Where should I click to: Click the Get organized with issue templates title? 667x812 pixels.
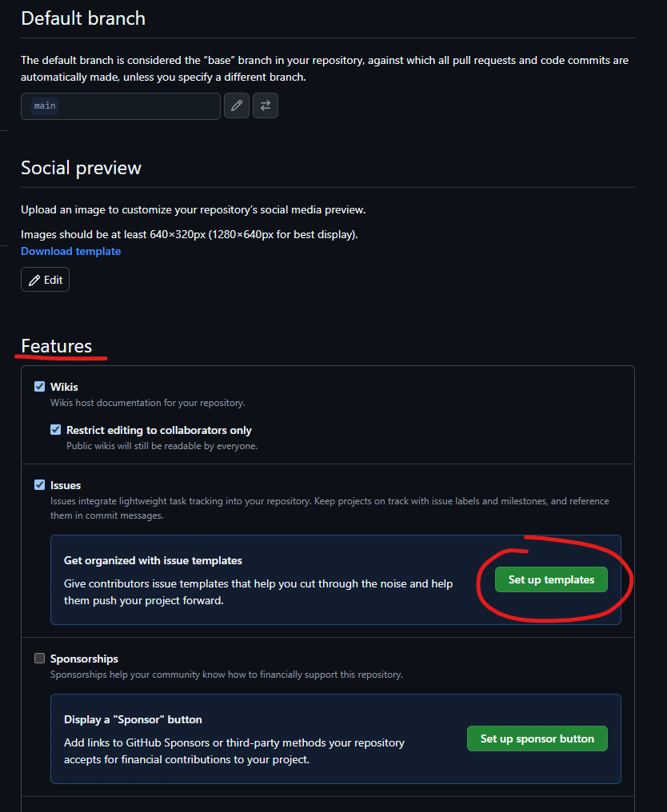153,560
